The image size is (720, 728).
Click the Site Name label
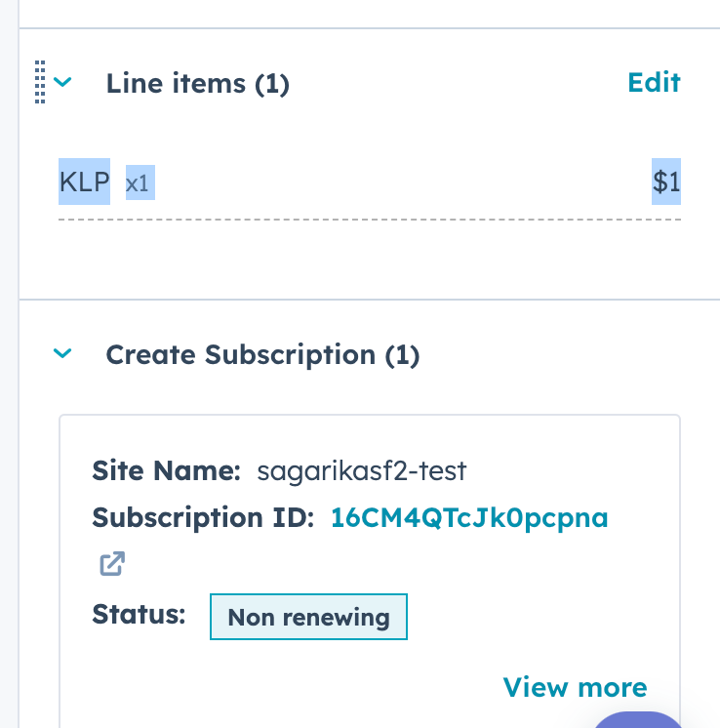point(166,472)
